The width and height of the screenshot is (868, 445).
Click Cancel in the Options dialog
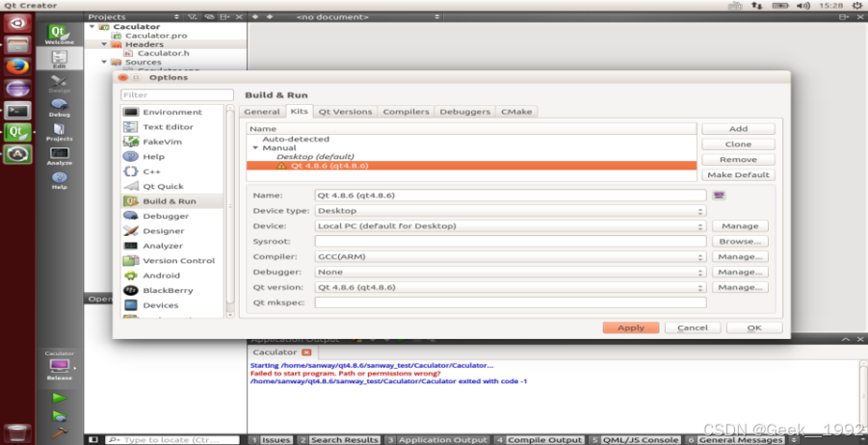[x=693, y=327]
